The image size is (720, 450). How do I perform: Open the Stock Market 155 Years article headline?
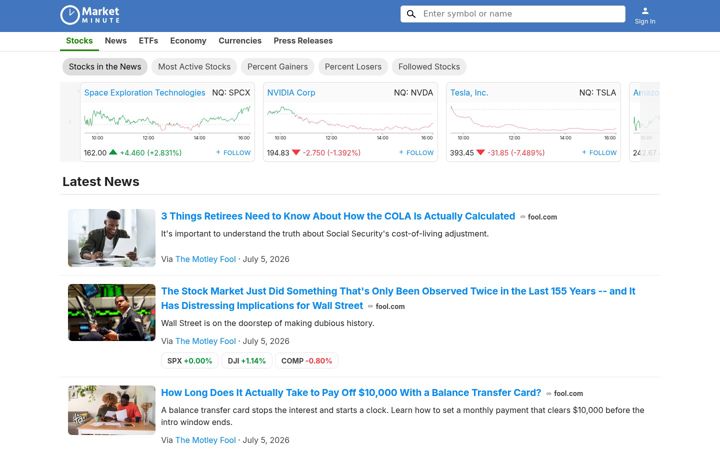click(x=398, y=298)
